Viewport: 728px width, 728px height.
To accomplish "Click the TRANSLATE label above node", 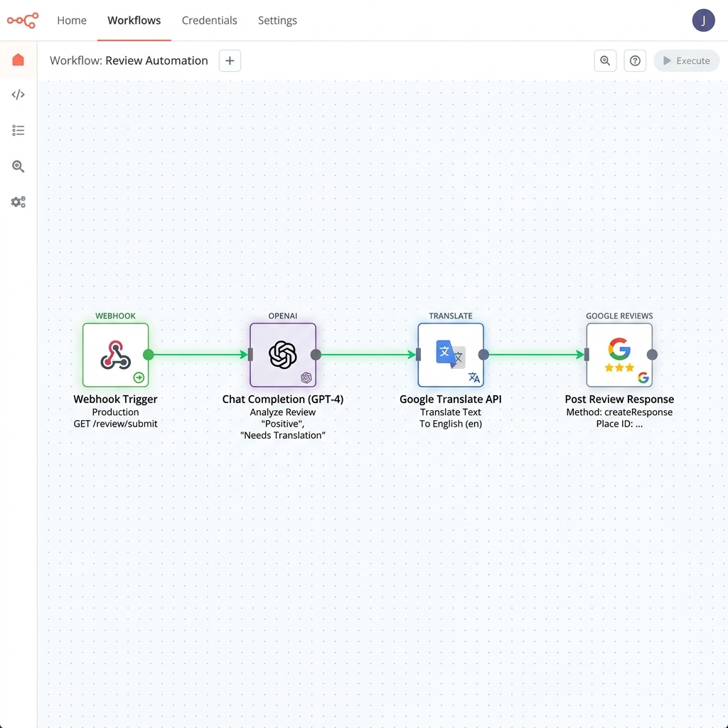I will (451, 316).
